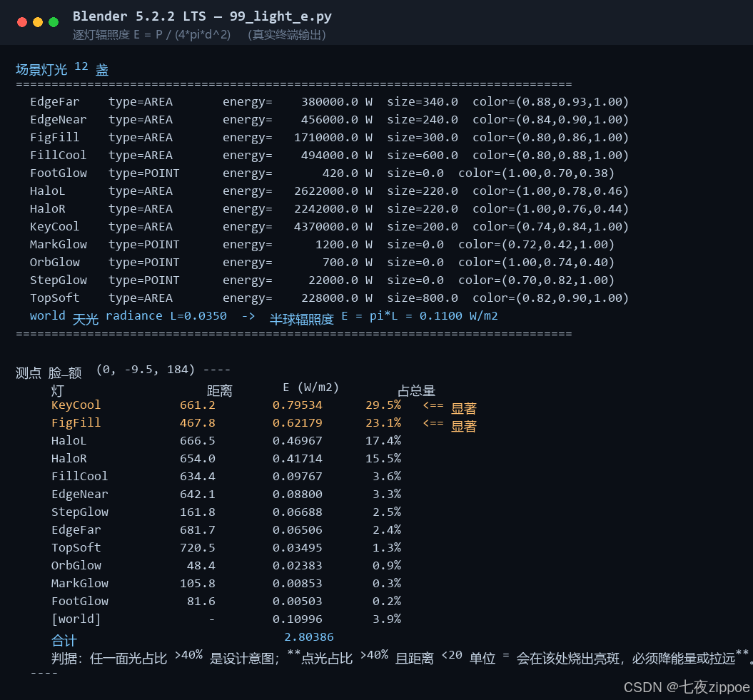Click the yellow minimize window dot
The image size is (753, 700).
tap(38, 22)
